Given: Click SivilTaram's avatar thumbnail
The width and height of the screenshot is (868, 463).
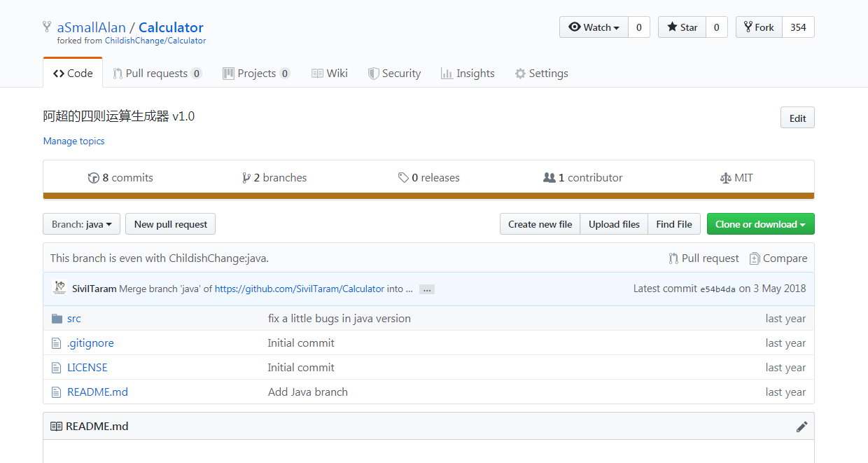Looking at the screenshot, I should tap(59, 288).
